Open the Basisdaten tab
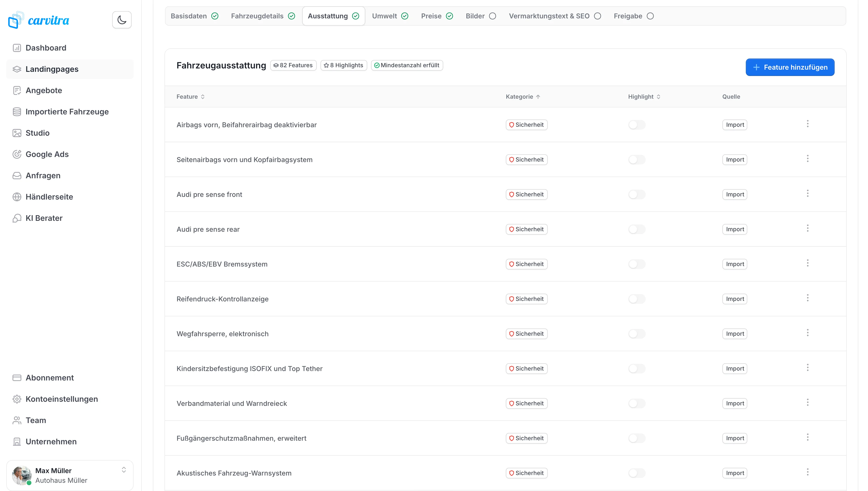This screenshot has width=868, height=491. [195, 16]
